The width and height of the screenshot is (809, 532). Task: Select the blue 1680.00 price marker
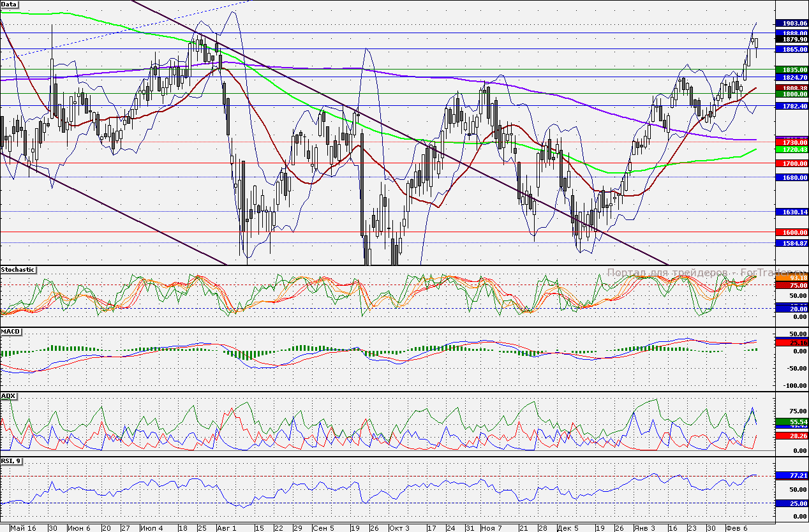point(790,177)
